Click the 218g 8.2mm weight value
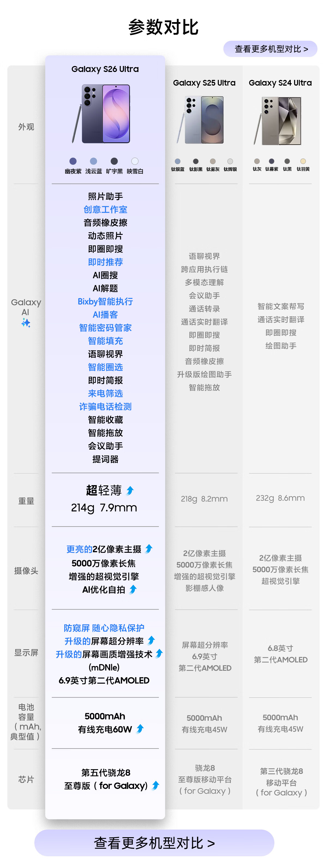The width and height of the screenshot is (327, 868). (x=204, y=499)
